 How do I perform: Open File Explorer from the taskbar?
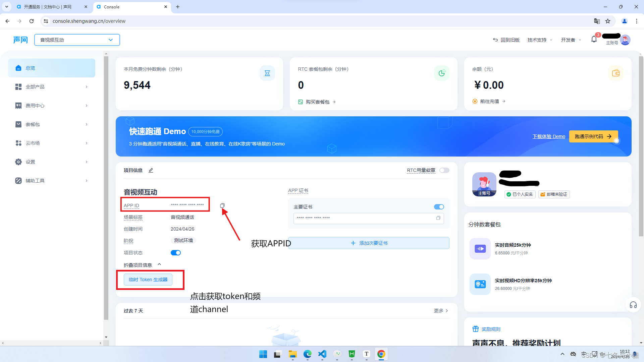[293, 354]
